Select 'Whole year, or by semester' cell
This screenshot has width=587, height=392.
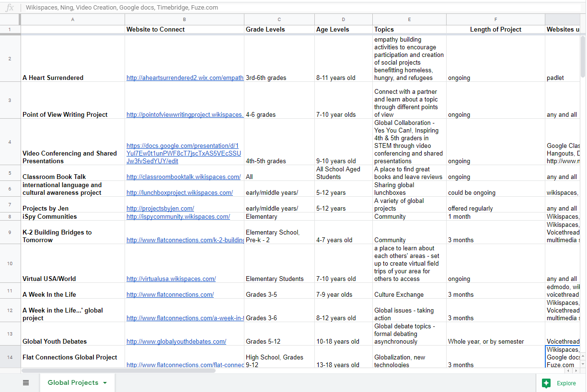point(495,334)
